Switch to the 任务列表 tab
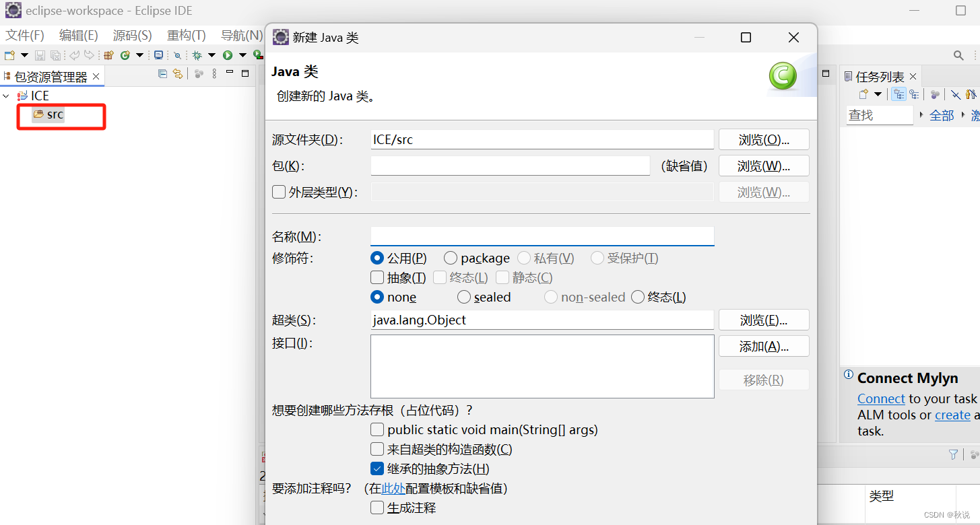Viewport: 980px width, 525px height. (x=880, y=77)
